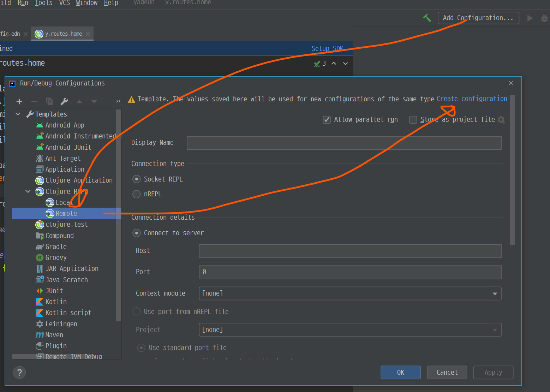The image size is (550, 392).
Task: Click the settings panel vertical scrollbar
Action: tap(512, 170)
